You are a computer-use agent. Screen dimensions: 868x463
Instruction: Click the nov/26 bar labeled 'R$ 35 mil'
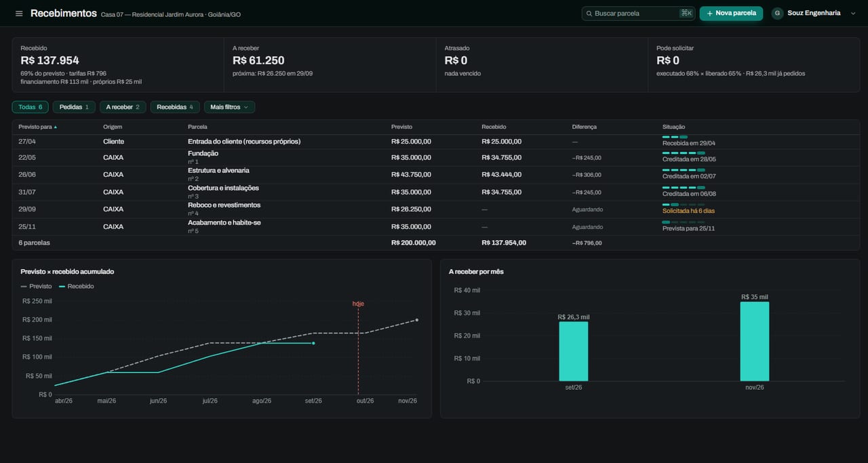pyautogui.click(x=755, y=341)
